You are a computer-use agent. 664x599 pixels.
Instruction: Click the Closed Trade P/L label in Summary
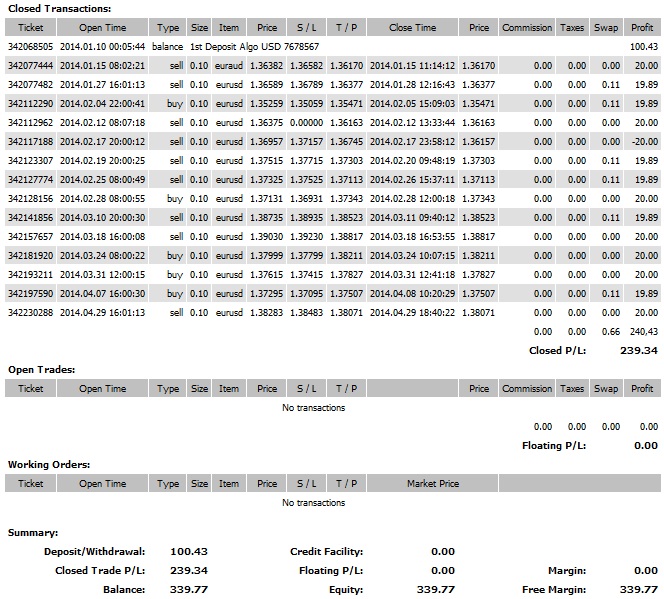point(100,571)
